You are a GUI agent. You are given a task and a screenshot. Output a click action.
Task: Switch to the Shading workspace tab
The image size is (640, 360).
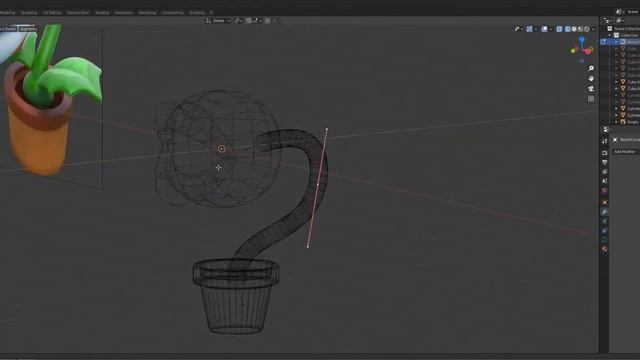tap(102, 13)
